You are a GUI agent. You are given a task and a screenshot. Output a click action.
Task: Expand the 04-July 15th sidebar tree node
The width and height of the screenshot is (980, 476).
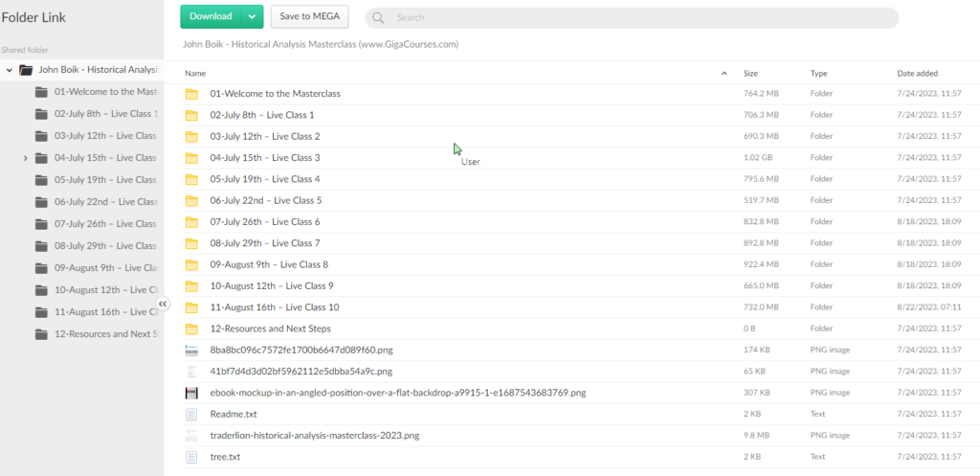pos(26,158)
